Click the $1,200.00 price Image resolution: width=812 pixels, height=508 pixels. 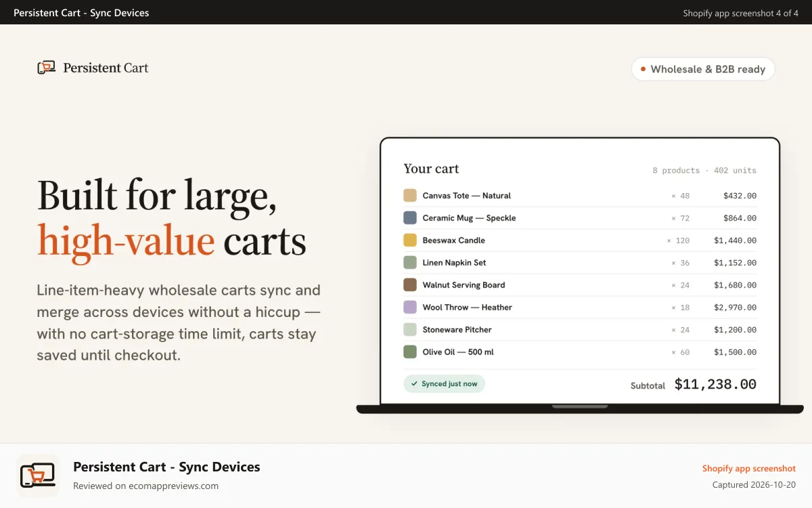click(x=736, y=330)
